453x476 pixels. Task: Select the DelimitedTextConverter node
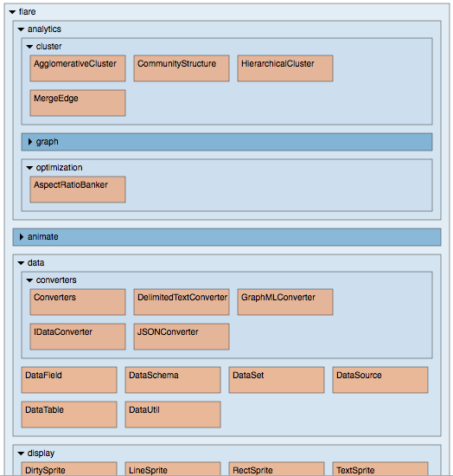(x=182, y=302)
